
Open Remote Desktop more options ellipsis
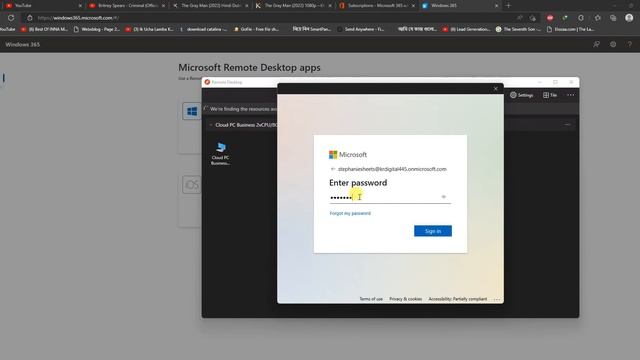[571, 95]
